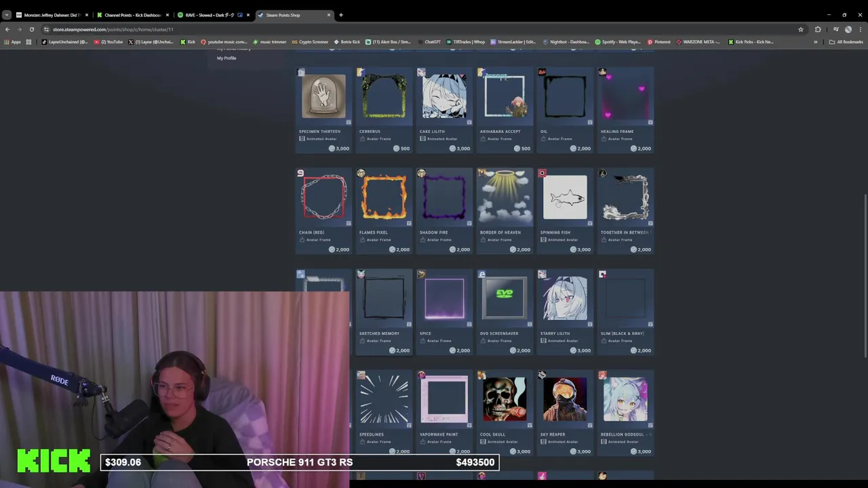Open the Cool Skull animated avatar
Screen dimensions: 868x488
click(x=505, y=413)
